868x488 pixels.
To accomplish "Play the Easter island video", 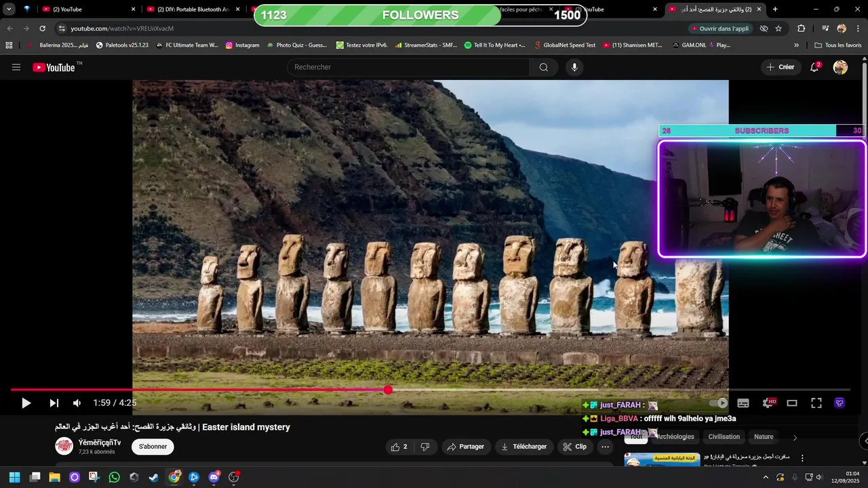I will (26, 403).
